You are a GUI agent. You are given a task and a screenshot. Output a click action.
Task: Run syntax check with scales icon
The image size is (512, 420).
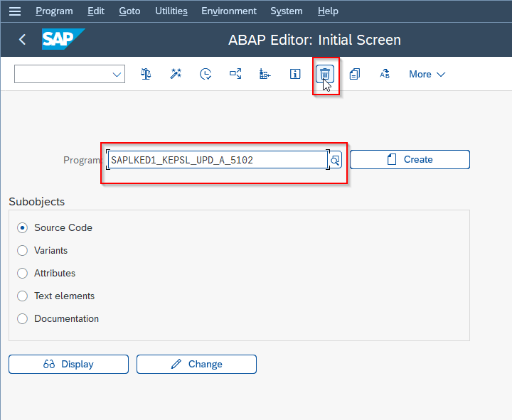pyautogui.click(x=146, y=74)
